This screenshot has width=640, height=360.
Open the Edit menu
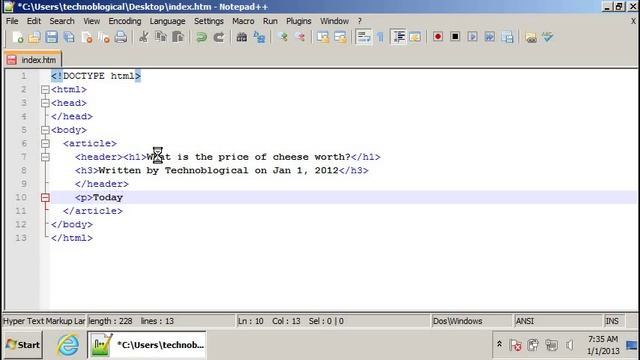[x=34, y=21]
